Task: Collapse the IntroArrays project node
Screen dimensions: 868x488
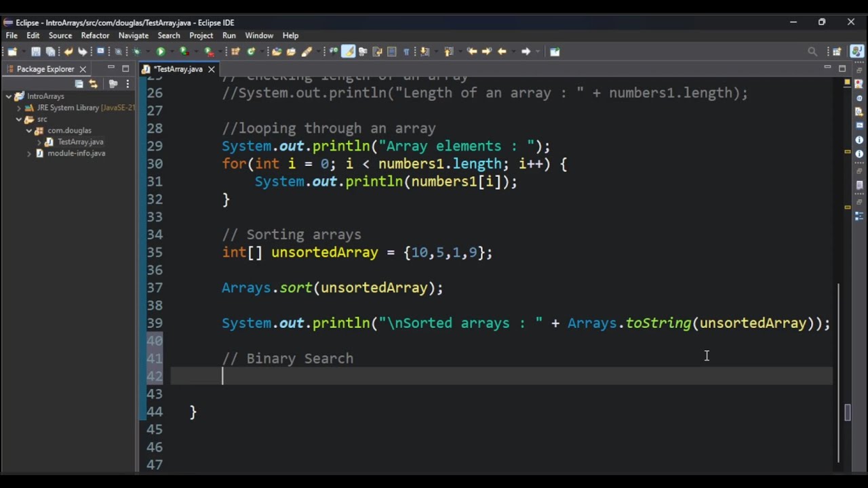Action: [9, 96]
